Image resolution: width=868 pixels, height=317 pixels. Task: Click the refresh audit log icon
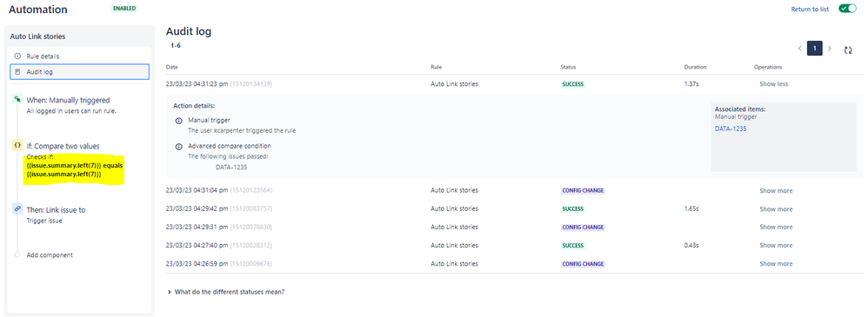847,50
